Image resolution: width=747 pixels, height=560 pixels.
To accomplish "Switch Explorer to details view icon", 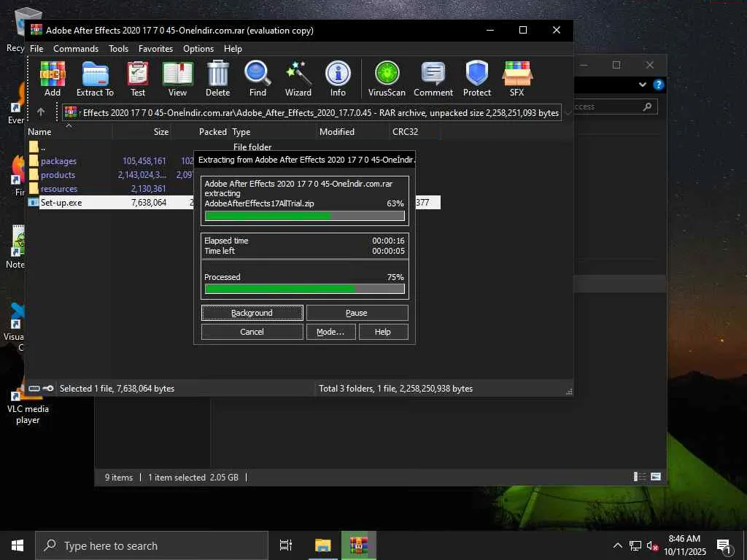I will (x=639, y=477).
